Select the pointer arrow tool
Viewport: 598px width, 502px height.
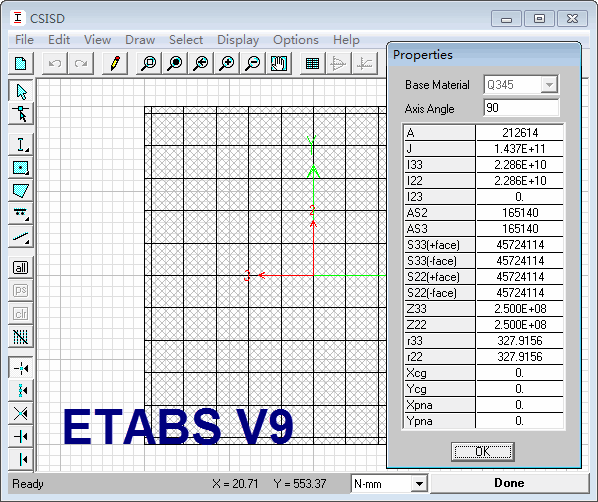pyautogui.click(x=21, y=91)
